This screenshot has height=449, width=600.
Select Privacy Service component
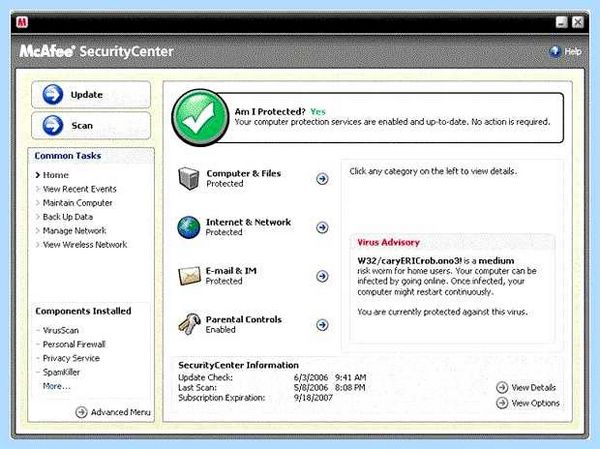click(71, 358)
